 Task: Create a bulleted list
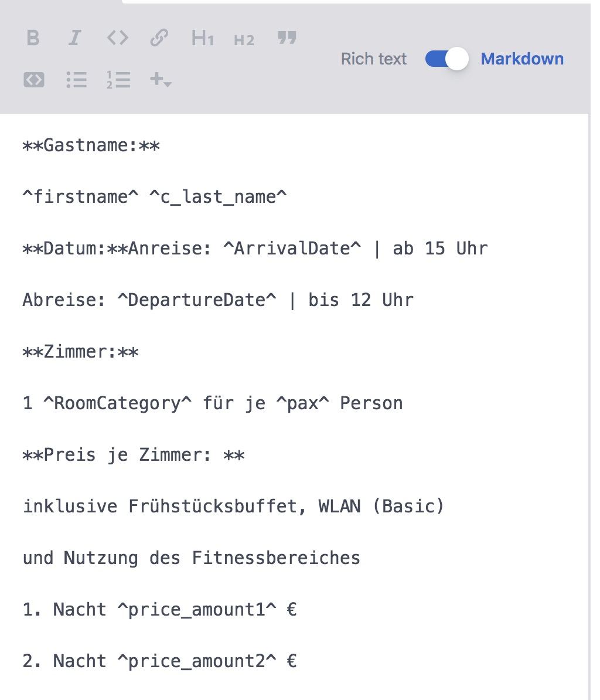pos(76,79)
